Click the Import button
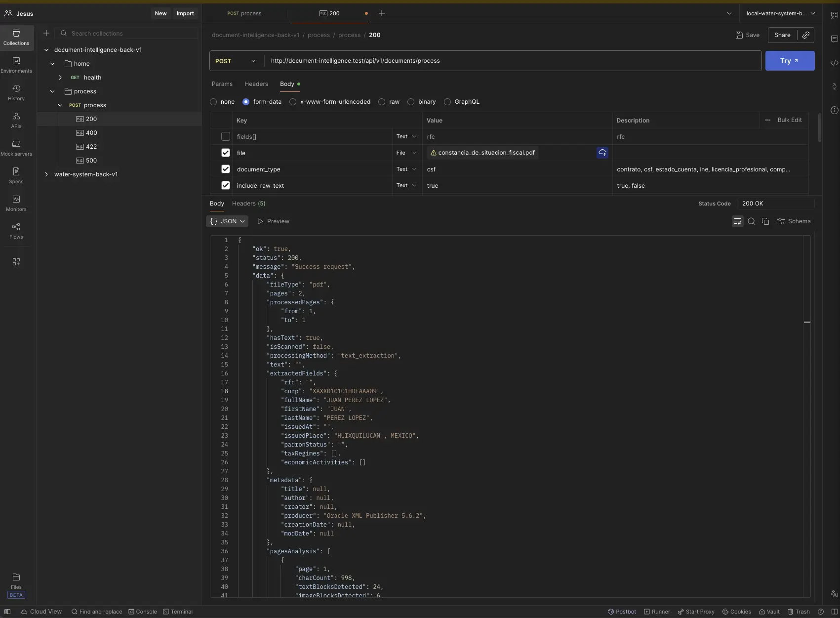Image resolution: width=840 pixels, height=618 pixels. (x=185, y=13)
